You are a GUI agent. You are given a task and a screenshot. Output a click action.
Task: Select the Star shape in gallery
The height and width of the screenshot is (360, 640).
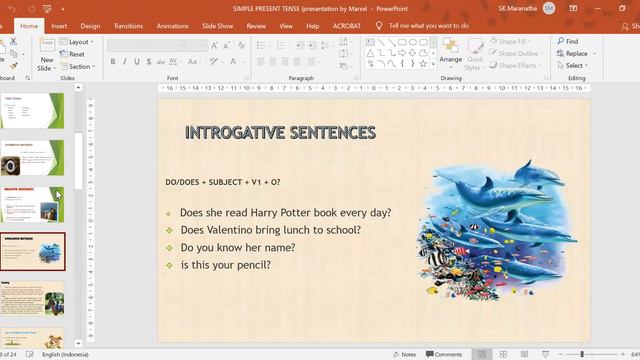coord(423,64)
